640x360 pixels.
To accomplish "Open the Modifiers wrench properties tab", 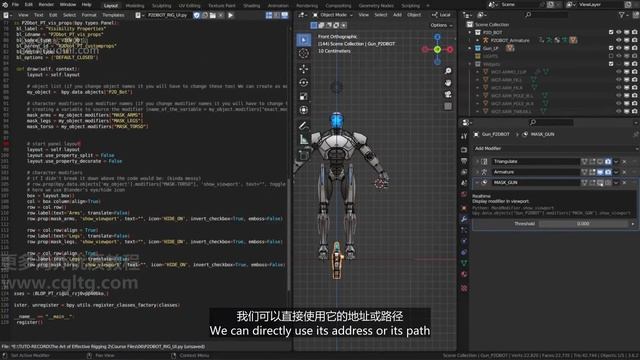I will [464, 219].
